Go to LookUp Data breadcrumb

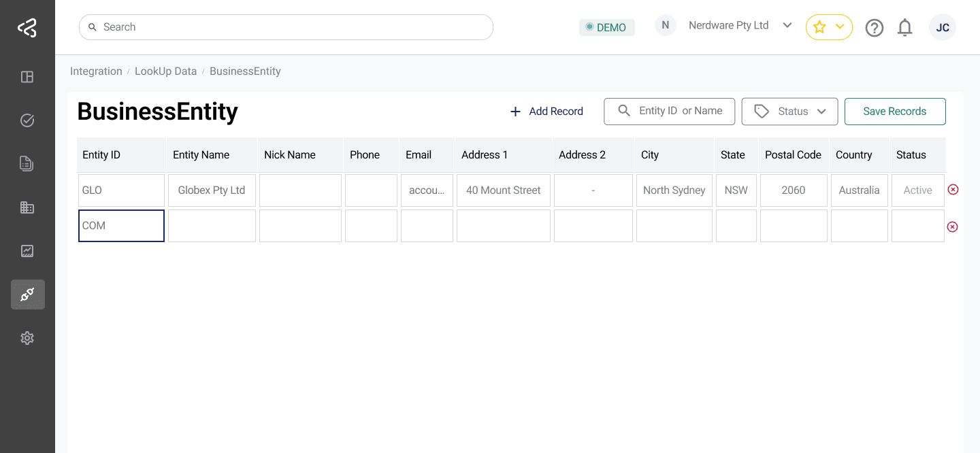(x=165, y=71)
